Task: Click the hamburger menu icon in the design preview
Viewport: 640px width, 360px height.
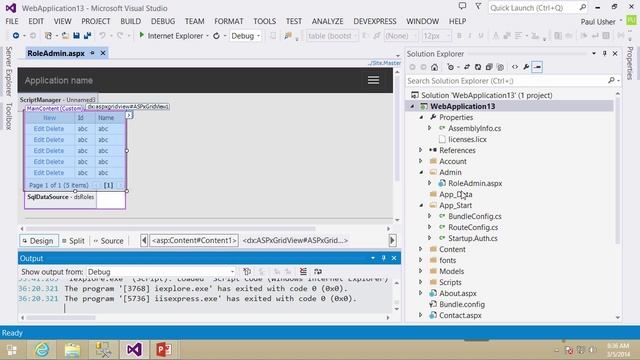Action: [x=373, y=80]
